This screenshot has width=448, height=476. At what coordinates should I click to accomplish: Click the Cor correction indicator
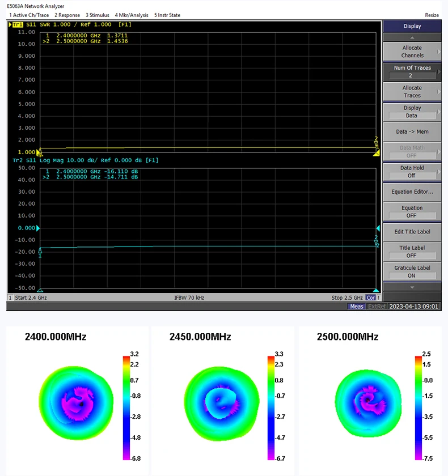[370, 298]
